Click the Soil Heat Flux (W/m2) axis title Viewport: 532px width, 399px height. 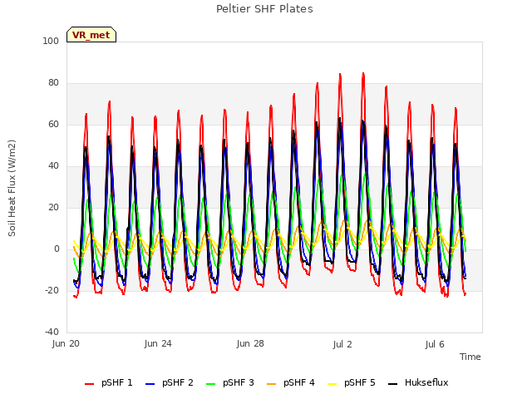point(12,188)
